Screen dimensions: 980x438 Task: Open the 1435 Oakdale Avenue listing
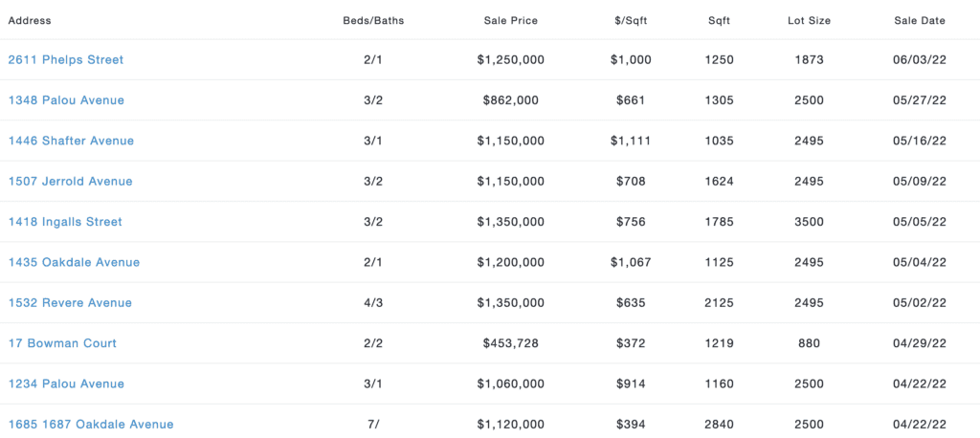pyautogui.click(x=74, y=262)
